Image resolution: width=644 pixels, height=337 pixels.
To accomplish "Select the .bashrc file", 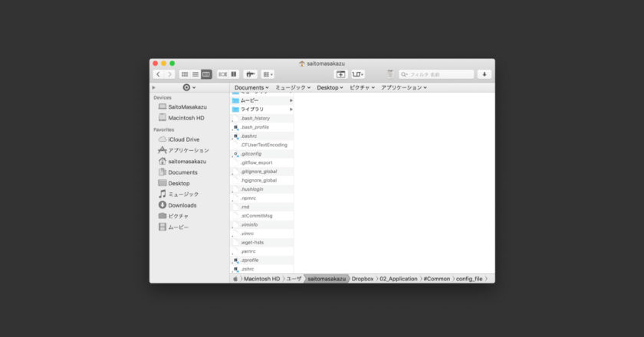I will coord(262,136).
